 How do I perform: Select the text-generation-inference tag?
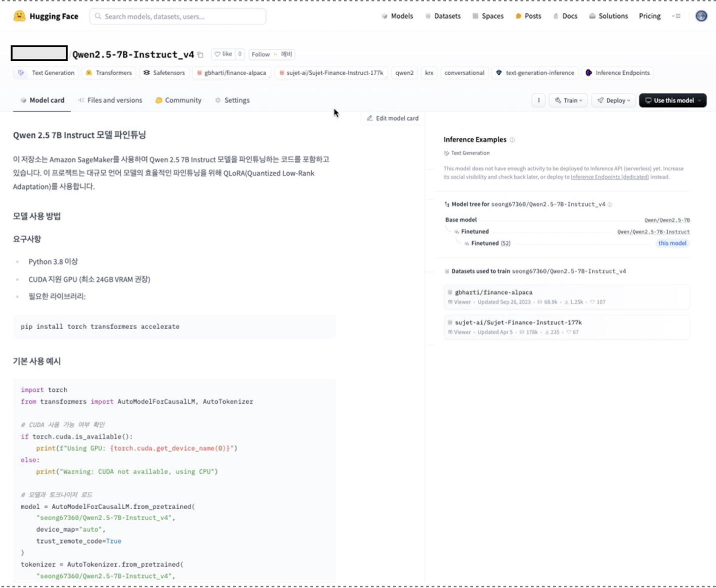[x=535, y=73]
